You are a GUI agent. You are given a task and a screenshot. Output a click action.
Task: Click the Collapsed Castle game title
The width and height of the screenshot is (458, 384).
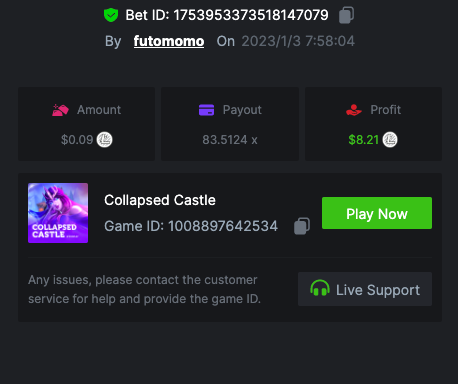(160, 200)
